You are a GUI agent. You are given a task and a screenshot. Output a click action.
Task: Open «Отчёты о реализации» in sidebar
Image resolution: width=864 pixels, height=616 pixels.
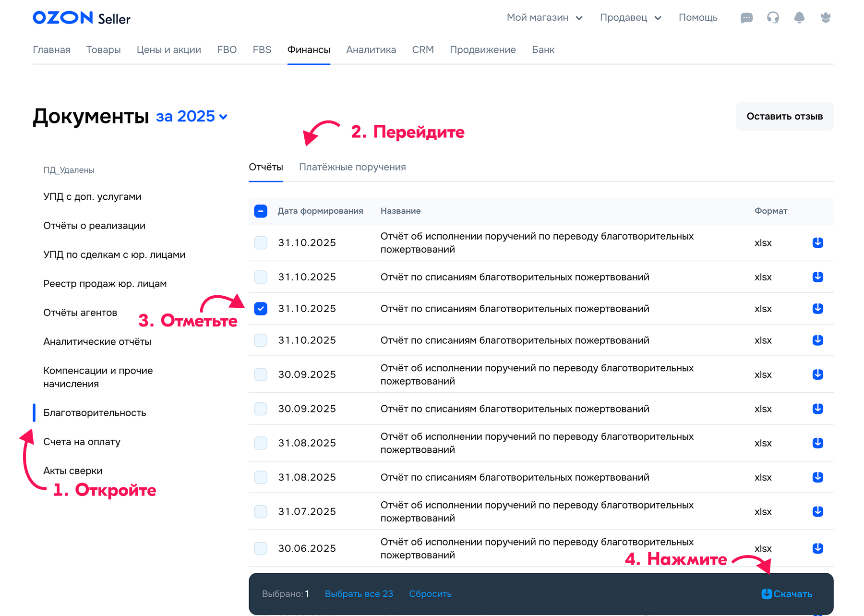pyautogui.click(x=94, y=226)
